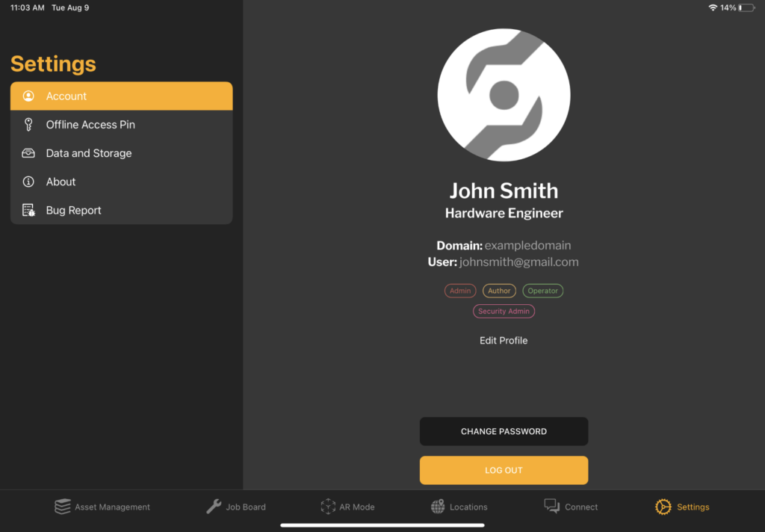Viewport: 765px width, 532px height.
Task: Click the John Smith name text
Action: pos(504,191)
